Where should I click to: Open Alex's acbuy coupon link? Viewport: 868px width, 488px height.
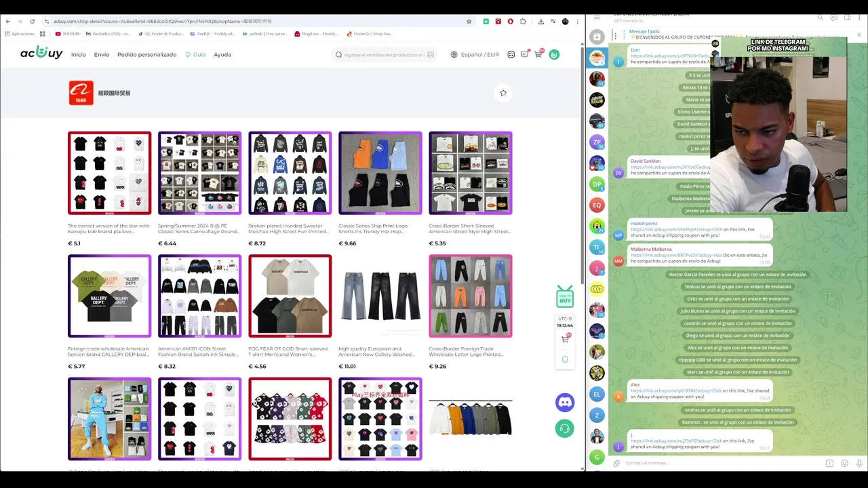point(676,390)
